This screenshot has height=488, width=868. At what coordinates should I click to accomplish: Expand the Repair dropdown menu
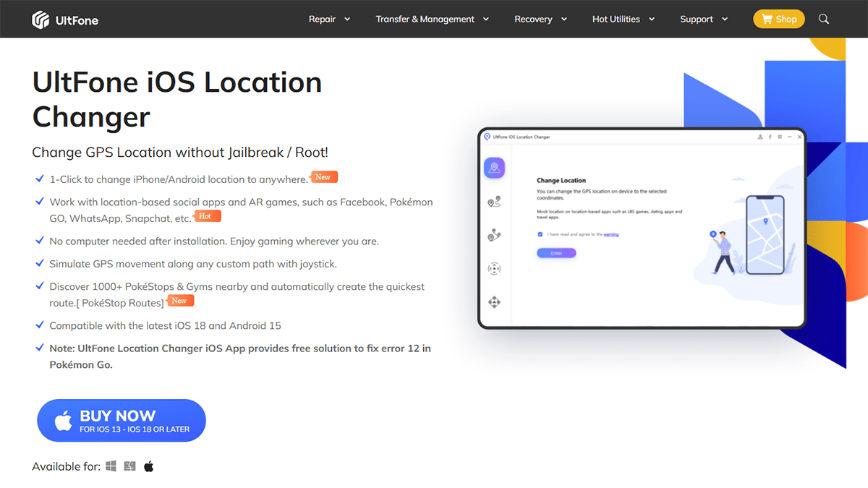click(329, 20)
